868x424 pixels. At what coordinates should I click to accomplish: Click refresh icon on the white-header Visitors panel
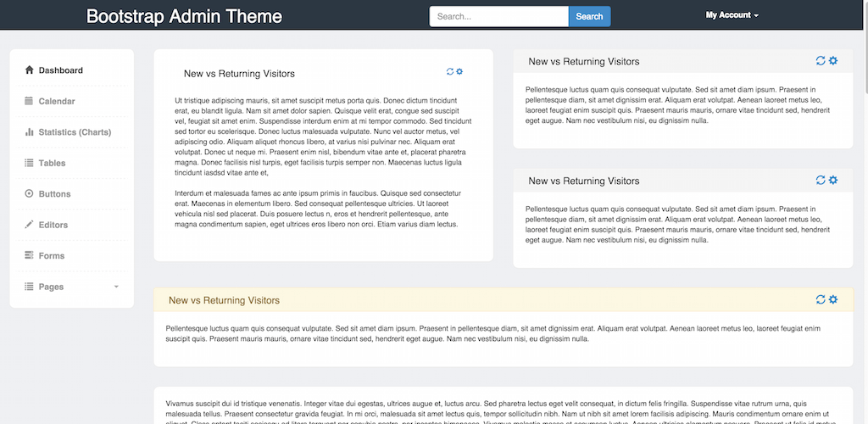coord(450,72)
